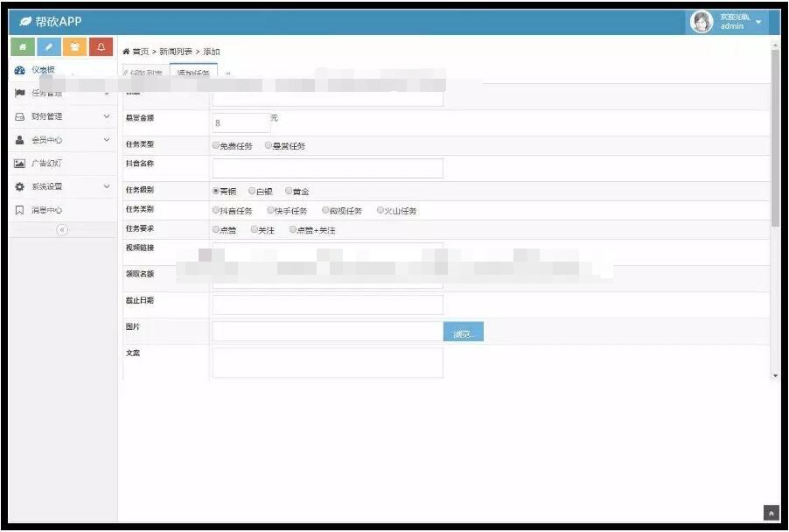Click the blue pencil edit shortcut icon
The width and height of the screenshot is (789, 532).
(x=49, y=46)
